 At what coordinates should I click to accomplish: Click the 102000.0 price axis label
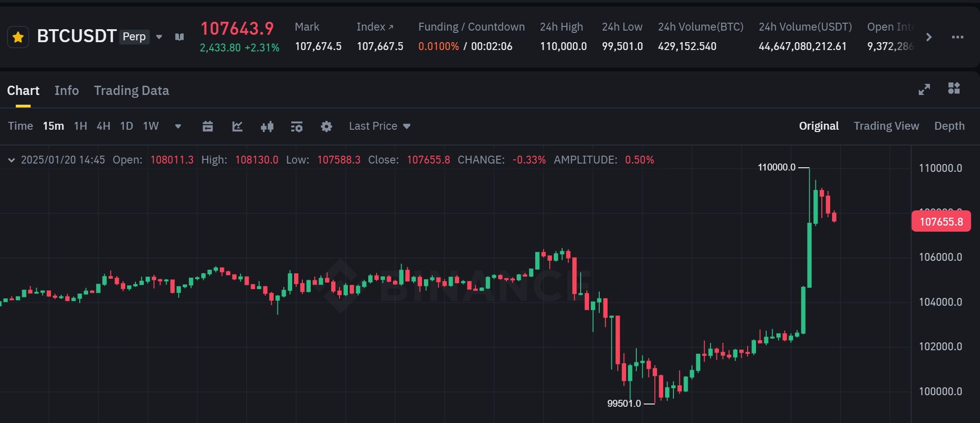[941, 347]
